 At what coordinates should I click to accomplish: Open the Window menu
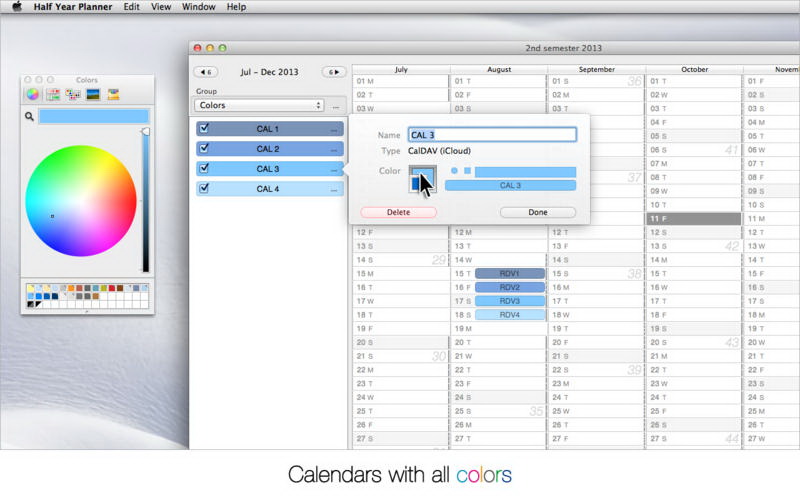[198, 7]
